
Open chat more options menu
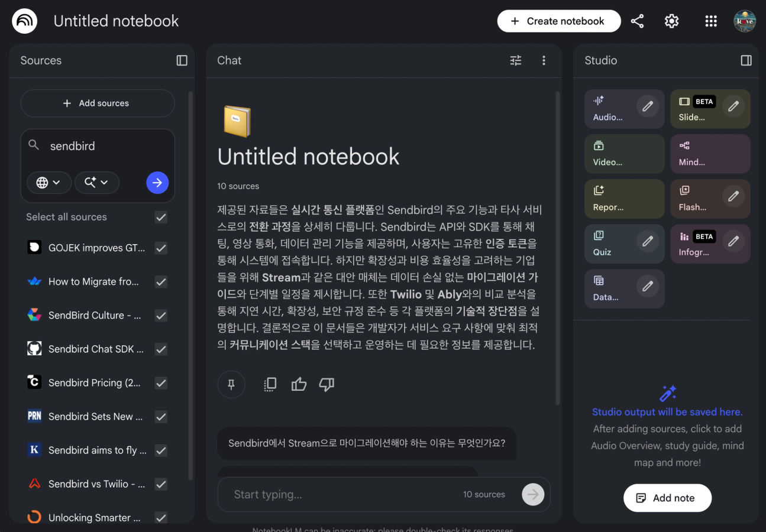(544, 60)
